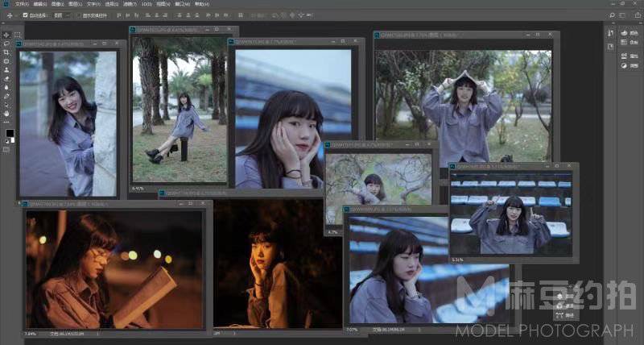Select the Rectangular Marquee tool
The width and height of the screenshot is (644, 345).
click(x=17, y=35)
